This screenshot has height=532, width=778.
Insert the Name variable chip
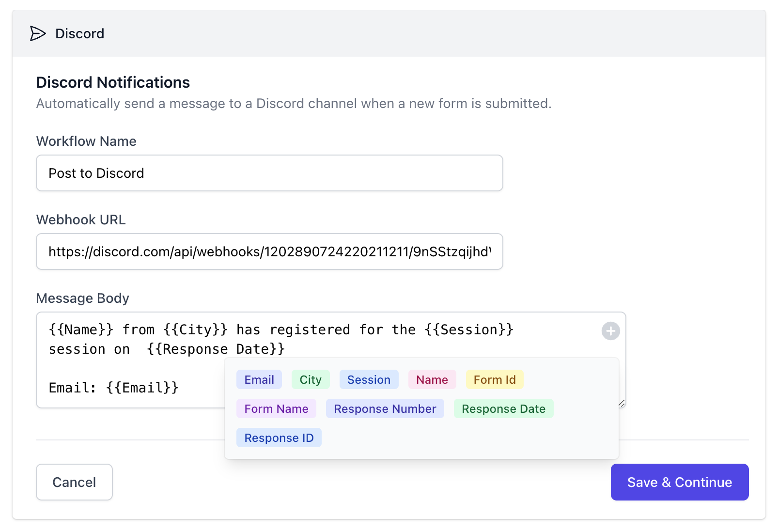point(432,379)
